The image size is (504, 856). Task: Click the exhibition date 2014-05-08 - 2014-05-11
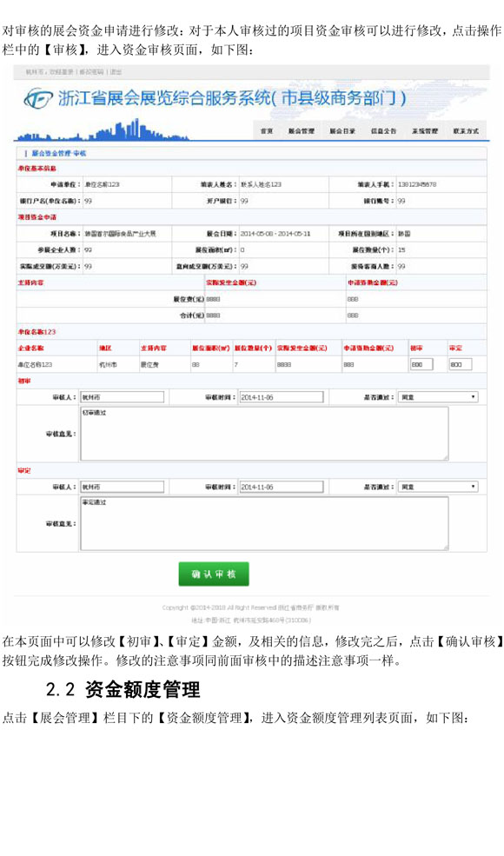click(x=275, y=234)
